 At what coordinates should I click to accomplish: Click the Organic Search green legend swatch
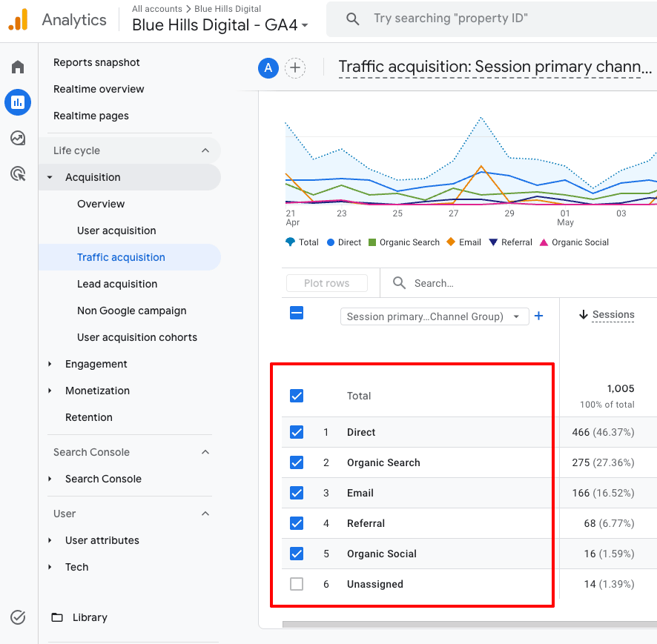372,242
